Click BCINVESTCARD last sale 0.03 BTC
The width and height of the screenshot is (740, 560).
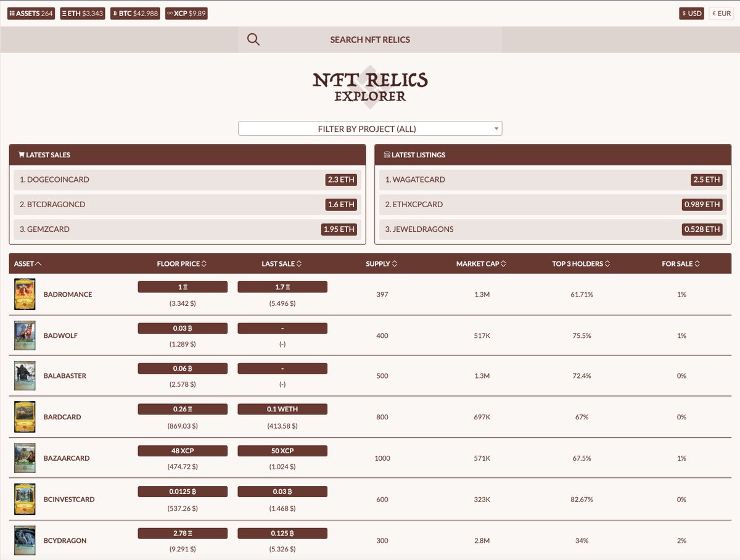coord(282,492)
